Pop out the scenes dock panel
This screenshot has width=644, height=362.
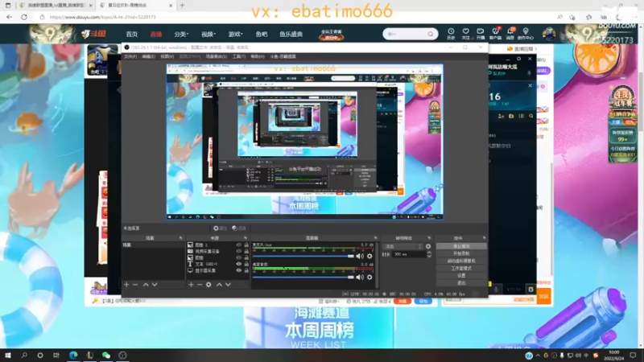180,238
